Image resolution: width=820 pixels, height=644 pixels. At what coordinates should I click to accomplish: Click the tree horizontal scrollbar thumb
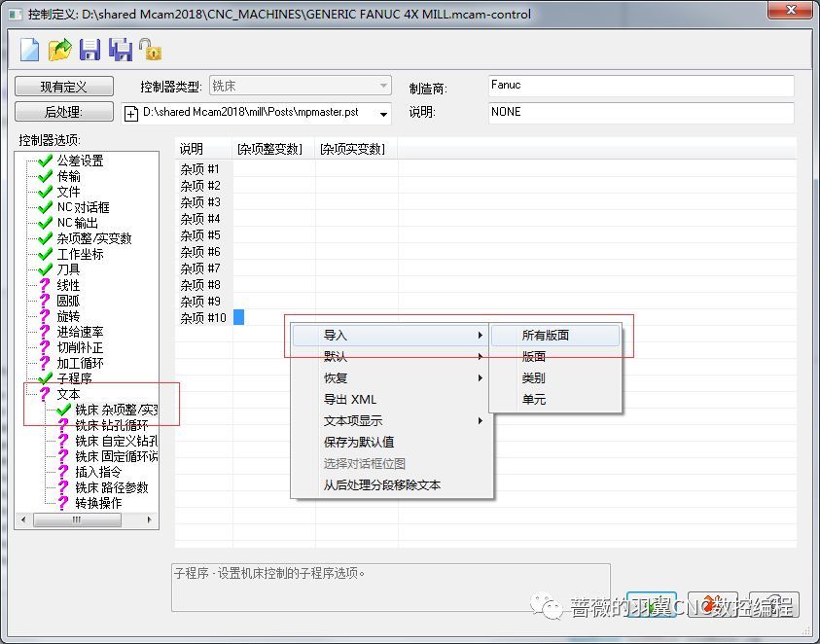click(x=77, y=520)
